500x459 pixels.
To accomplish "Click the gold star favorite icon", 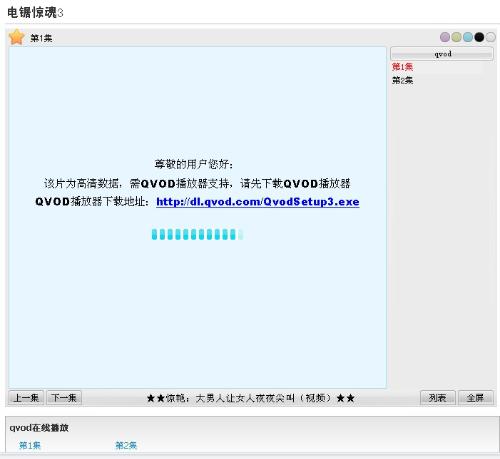I will click(x=17, y=37).
